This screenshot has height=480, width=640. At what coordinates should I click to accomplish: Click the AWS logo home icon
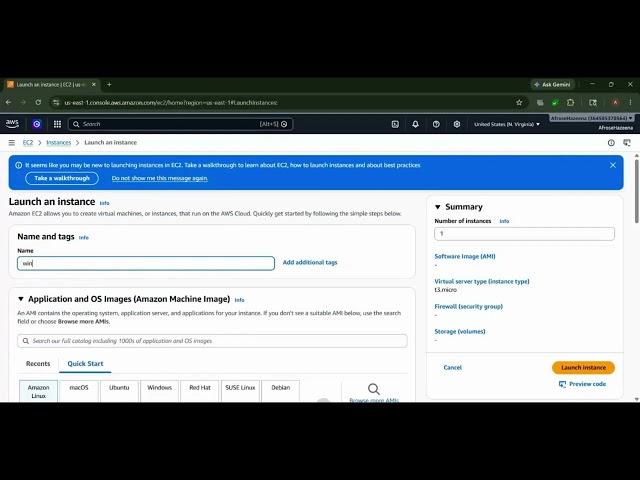pyautogui.click(x=12, y=124)
